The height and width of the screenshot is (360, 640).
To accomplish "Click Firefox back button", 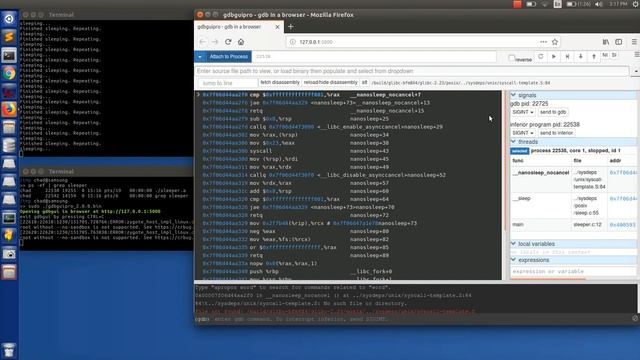I will tap(202, 42).
